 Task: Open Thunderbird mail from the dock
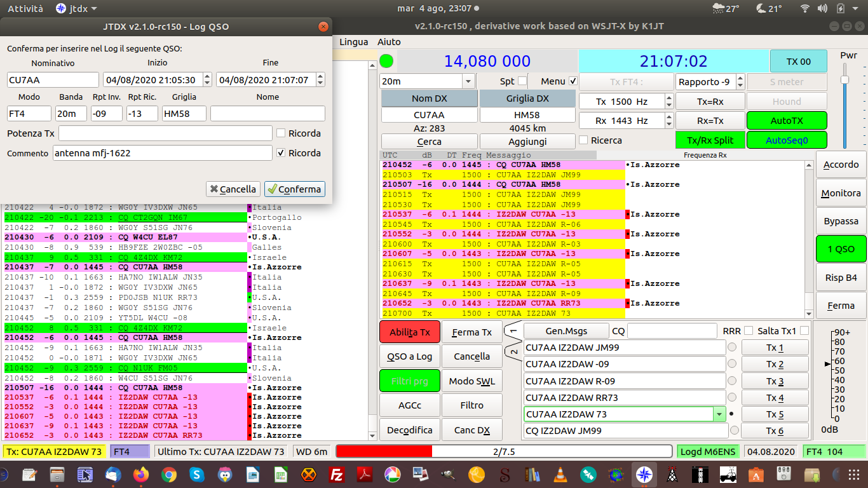[113, 474]
